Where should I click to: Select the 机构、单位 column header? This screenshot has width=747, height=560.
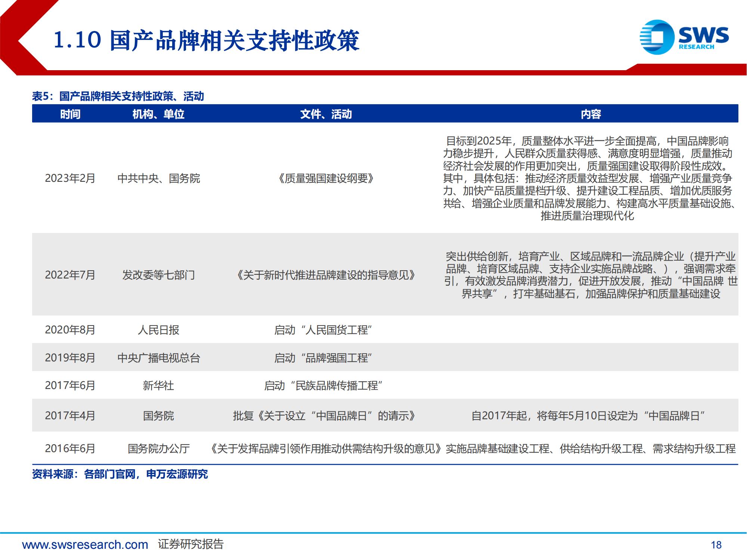click(x=158, y=114)
